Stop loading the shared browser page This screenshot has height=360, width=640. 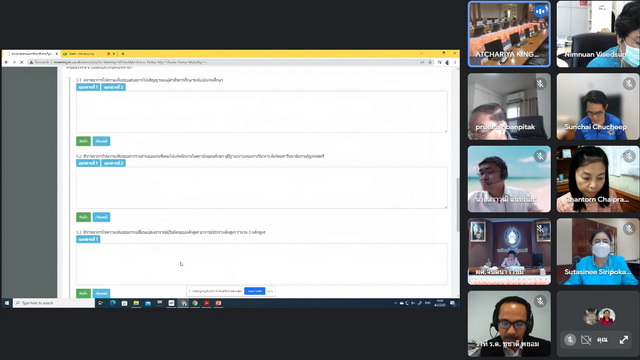tap(22, 62)
